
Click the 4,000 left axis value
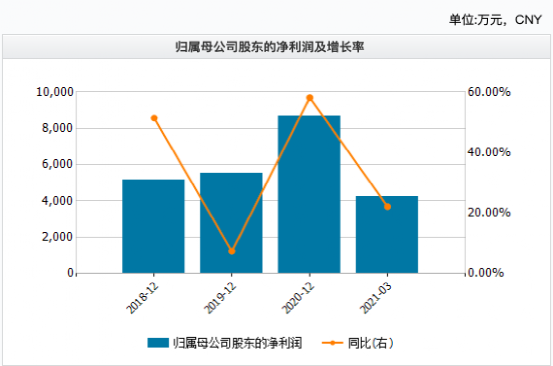(x=57, y=201)
